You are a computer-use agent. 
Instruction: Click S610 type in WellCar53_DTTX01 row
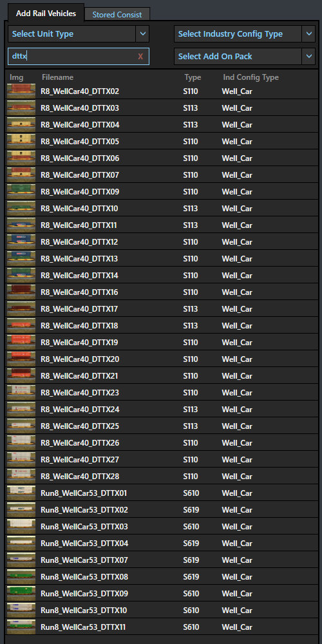pos(191,493)
